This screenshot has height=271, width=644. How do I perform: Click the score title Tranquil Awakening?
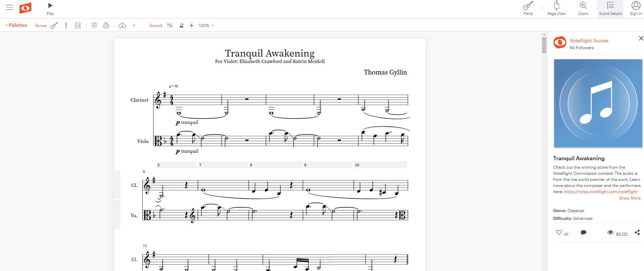tap(270, 53)
